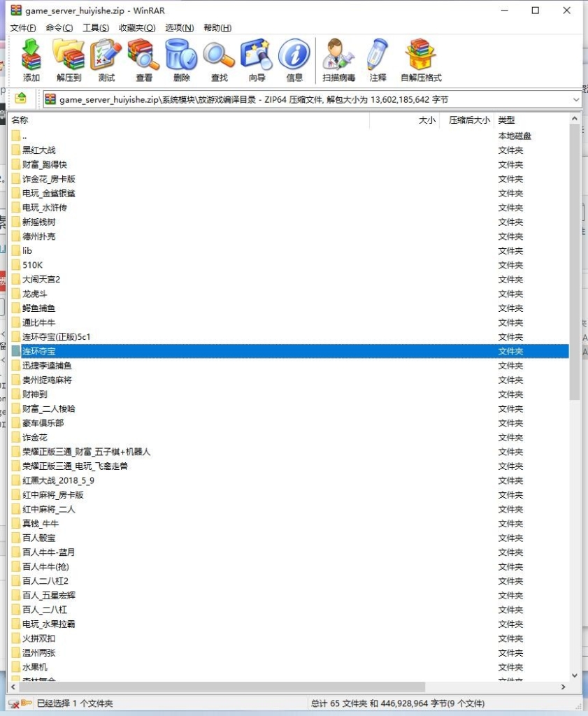Screen dimensions: 588x716
Task: Expand the address bar path dropdown
Action: [x=576, y=99]
